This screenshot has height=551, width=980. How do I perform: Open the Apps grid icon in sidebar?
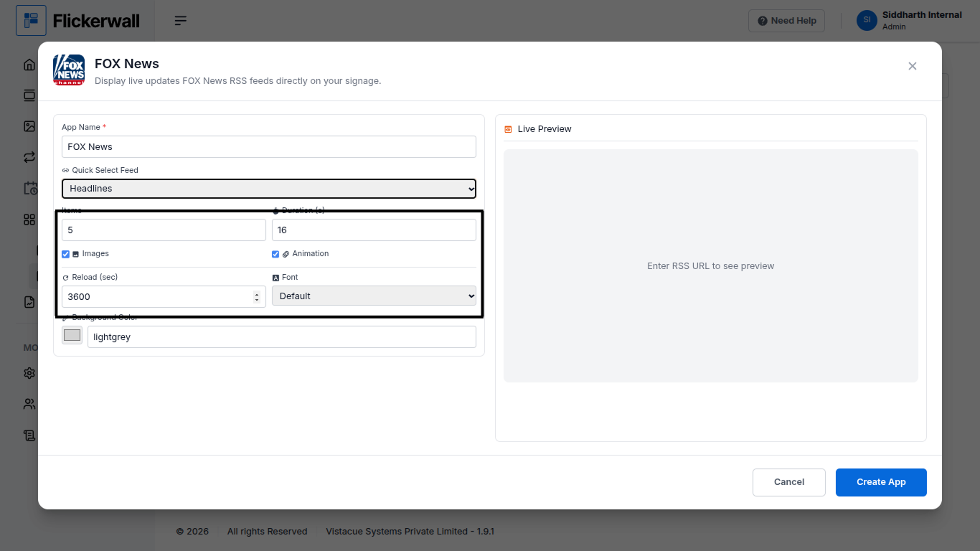point(29,220)
